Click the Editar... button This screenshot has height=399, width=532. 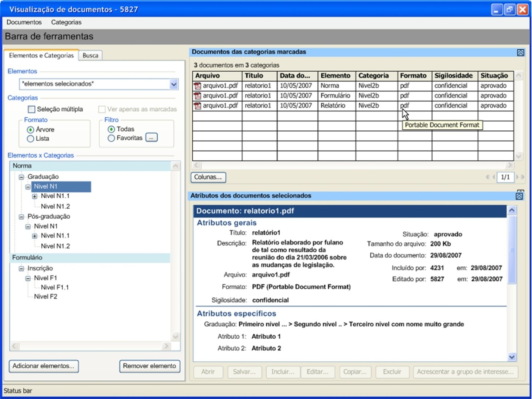(317, 372)
